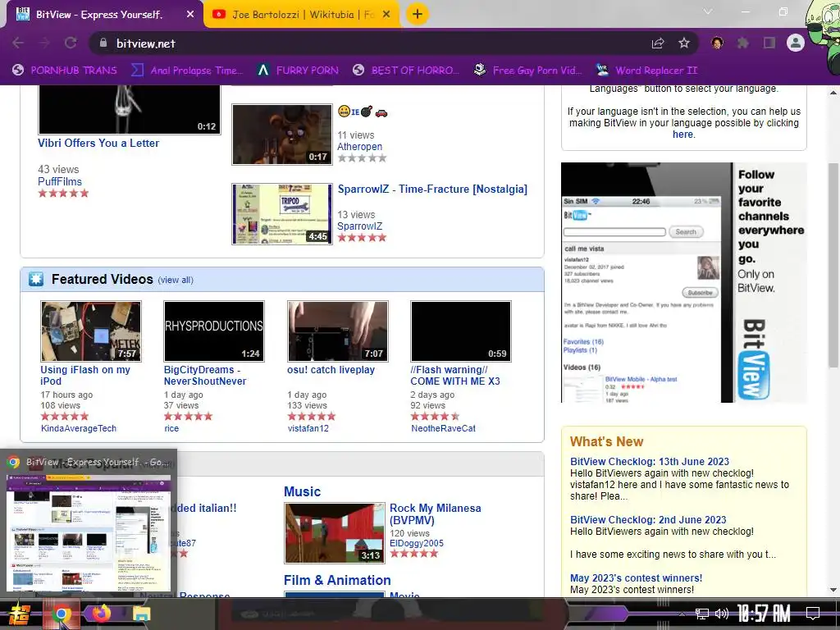Open SparrowIZ - Time-Fracture [Nostalgia] video
The width and height of the screenshot is (840, 630).
click(x=432, y=189)
